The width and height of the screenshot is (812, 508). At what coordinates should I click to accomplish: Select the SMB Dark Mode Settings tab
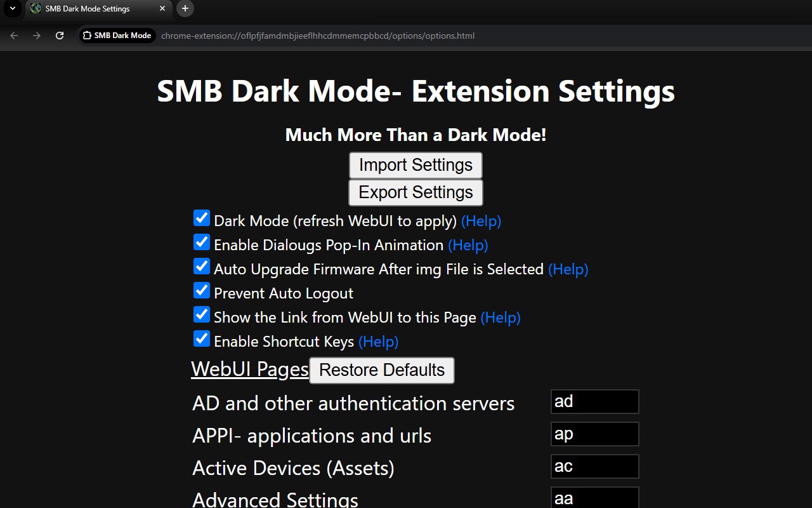tap(98, 9)
